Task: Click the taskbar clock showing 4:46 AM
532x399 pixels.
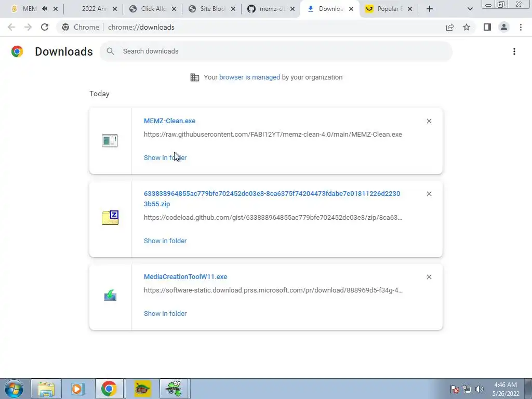Action: pos(506,389)
